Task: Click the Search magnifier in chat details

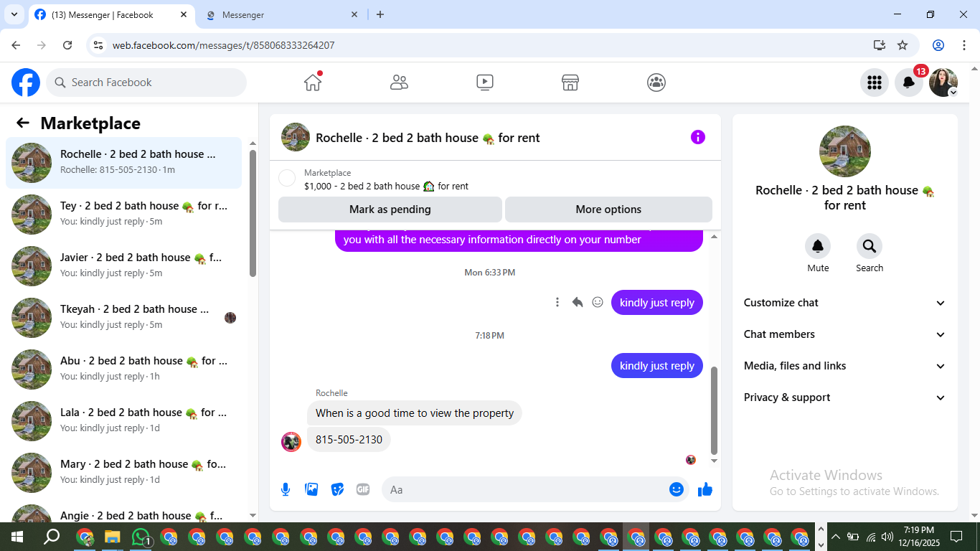Action: point(870,246)
